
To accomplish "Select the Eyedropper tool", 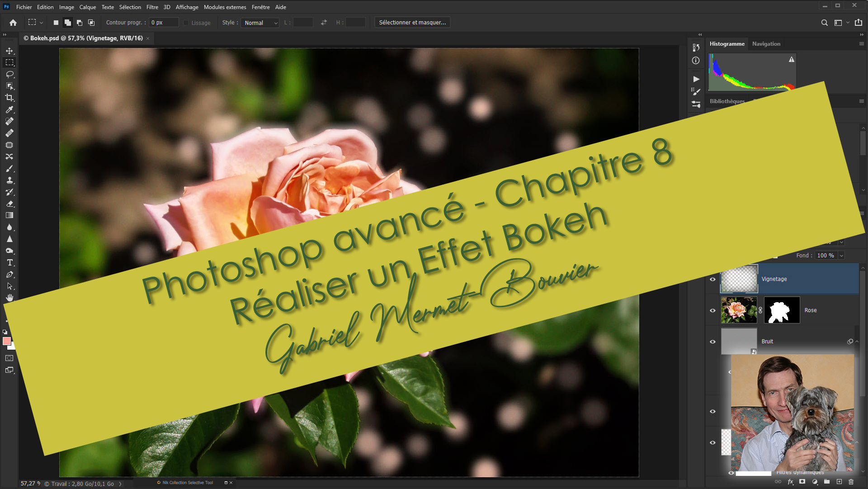I will (9, 109).
